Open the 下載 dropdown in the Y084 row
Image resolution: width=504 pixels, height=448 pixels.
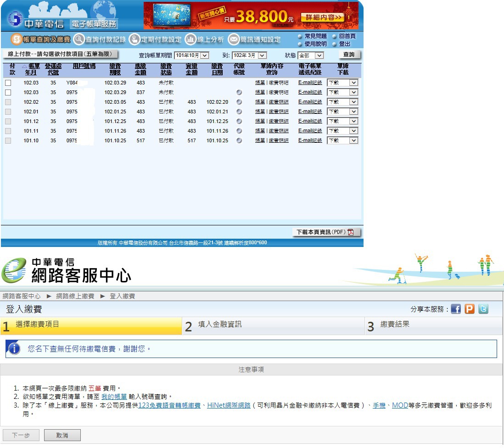tap(342, 83)
